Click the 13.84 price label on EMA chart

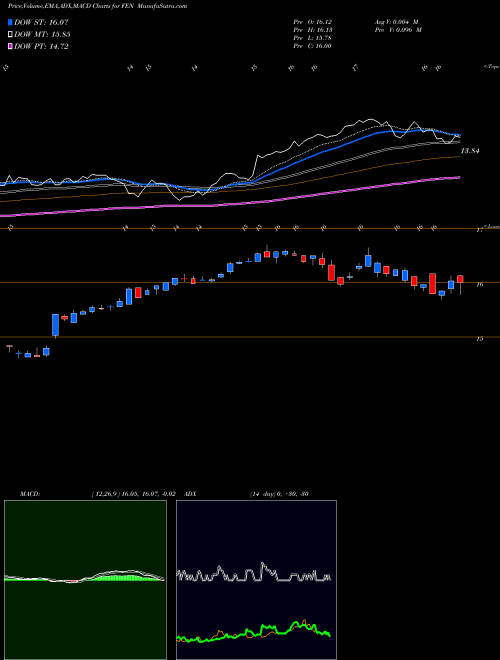(470, 151)
